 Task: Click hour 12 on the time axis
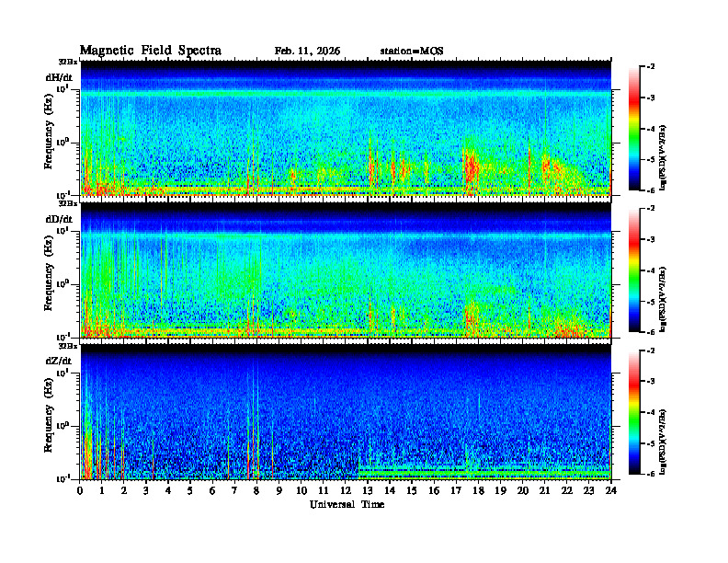tap(346, 490)
